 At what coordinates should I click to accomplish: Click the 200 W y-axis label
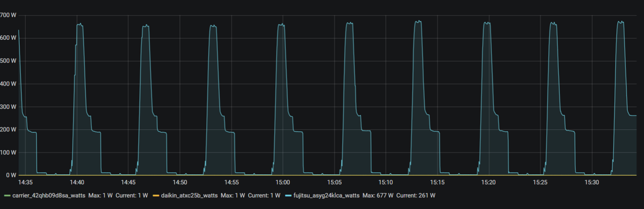8,129
